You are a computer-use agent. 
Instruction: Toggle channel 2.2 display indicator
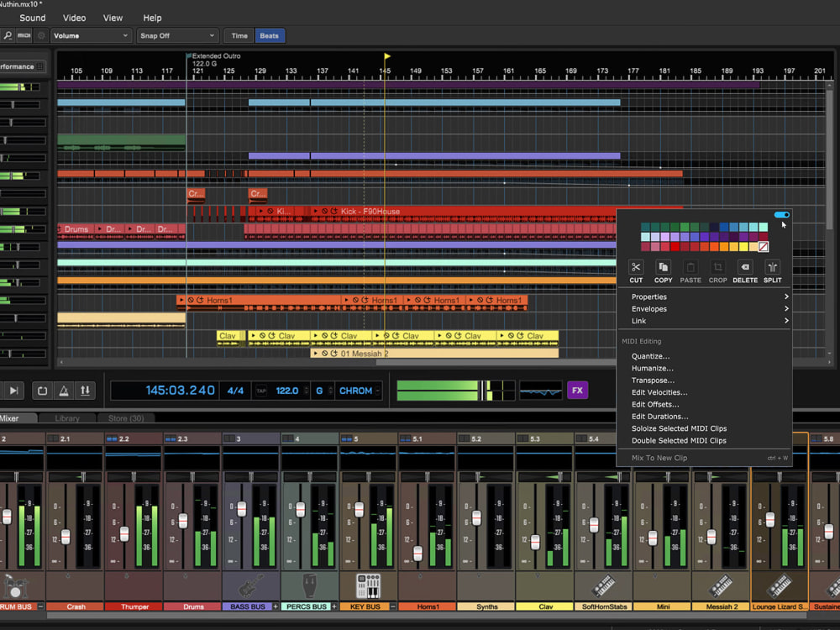[112, 438]
